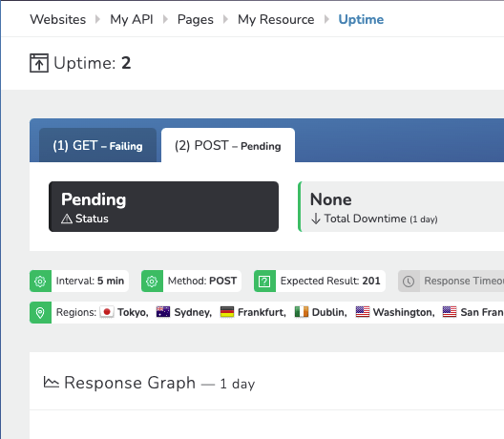Open the My Resource breadcrumb link
Viewport: 504px width, 439px height.
click(276, 19)
